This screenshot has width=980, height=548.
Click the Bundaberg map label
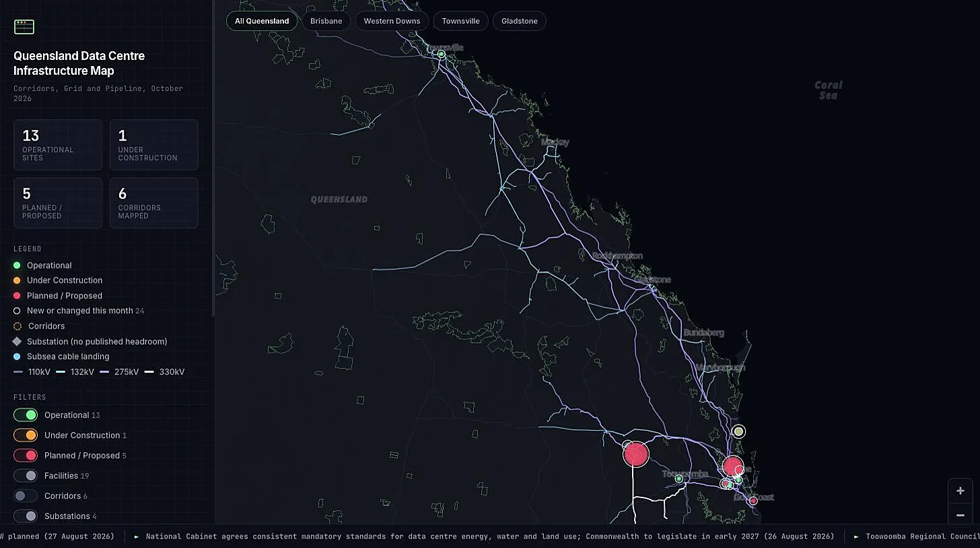(x=704, y=333)
